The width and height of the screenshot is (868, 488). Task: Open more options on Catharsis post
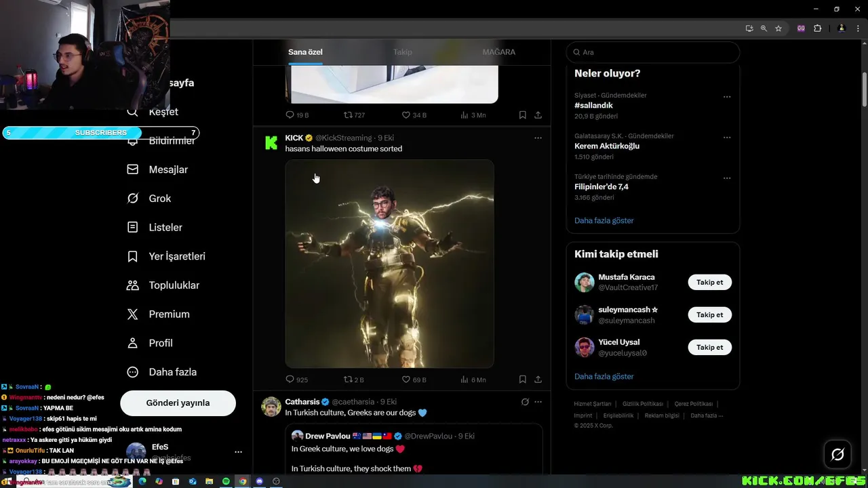[538, 402]
